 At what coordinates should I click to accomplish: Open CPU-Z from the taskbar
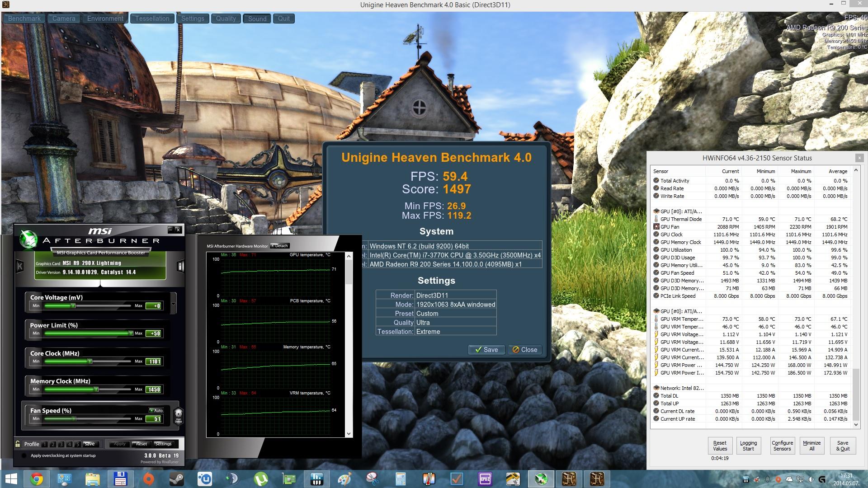[x=485, y=479]
